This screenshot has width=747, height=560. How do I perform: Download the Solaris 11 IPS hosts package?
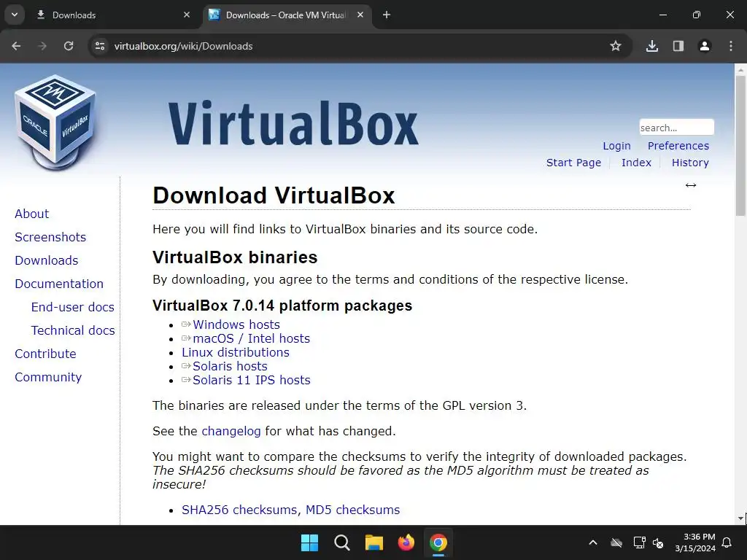pos(252,380)
